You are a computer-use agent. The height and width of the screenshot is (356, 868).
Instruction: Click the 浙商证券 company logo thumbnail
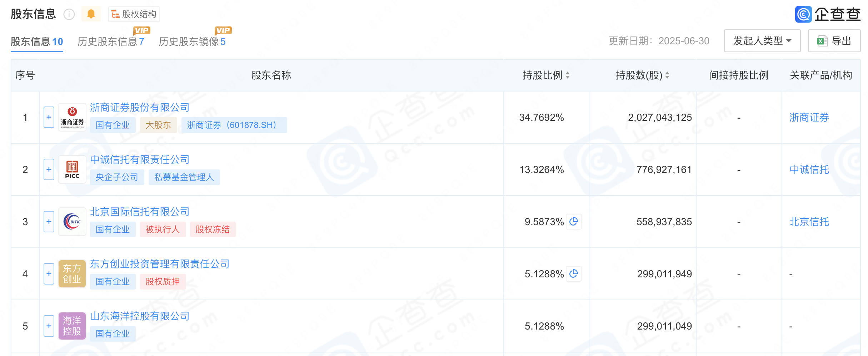tap(72, 117)
